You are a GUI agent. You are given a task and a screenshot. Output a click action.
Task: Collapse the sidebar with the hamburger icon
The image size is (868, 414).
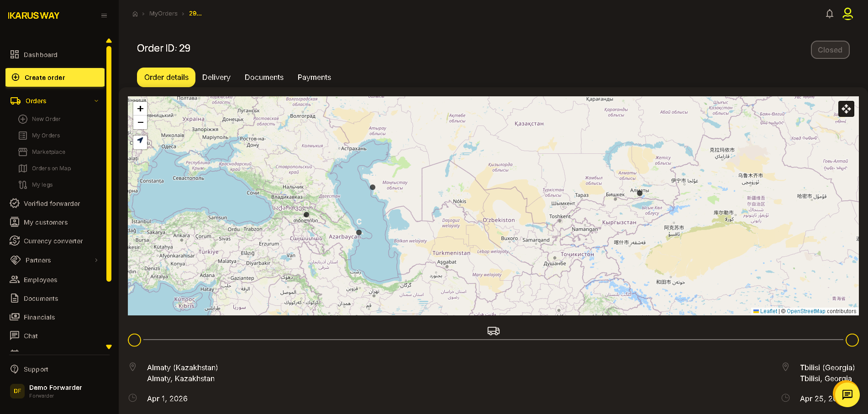pos(104,16)
